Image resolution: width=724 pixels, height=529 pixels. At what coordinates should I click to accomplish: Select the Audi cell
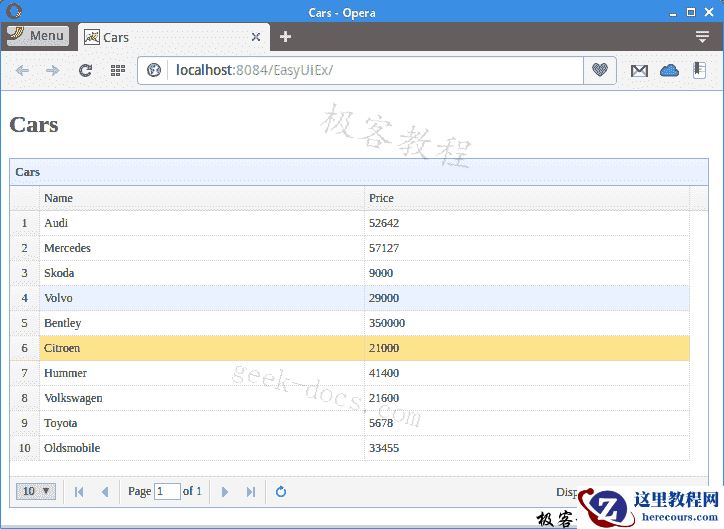click(202, 223)
